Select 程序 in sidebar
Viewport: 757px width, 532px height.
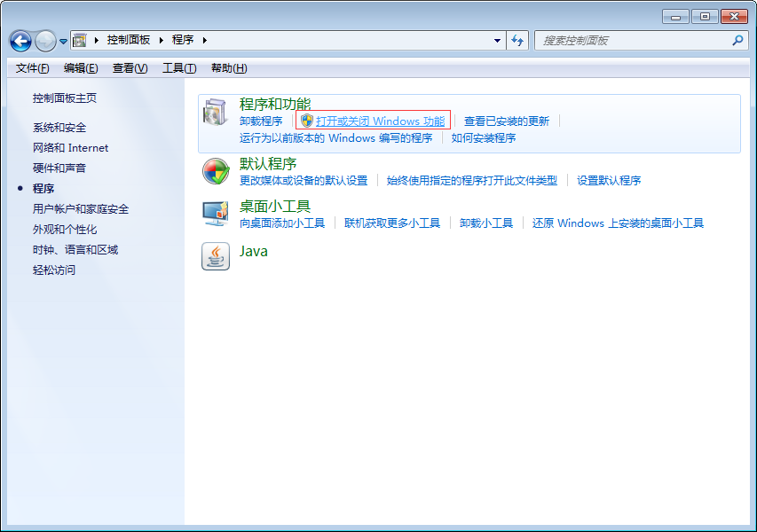coord(43,189)
